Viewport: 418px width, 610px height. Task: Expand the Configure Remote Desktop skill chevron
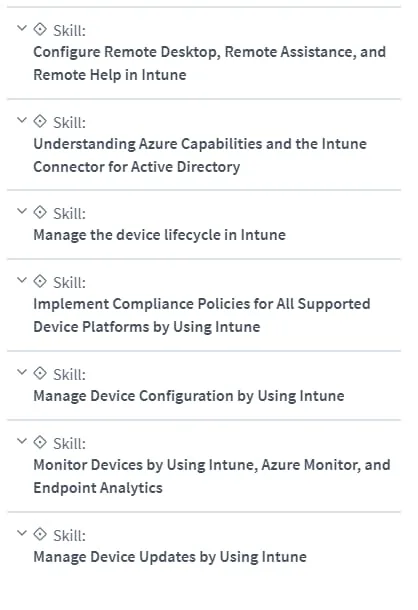(22, 28)
